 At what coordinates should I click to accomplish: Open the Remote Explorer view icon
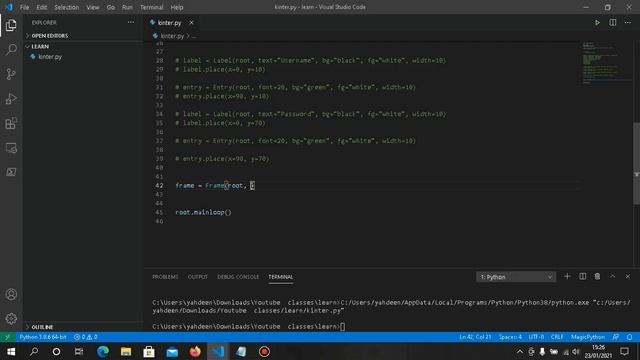pos(11,148)
